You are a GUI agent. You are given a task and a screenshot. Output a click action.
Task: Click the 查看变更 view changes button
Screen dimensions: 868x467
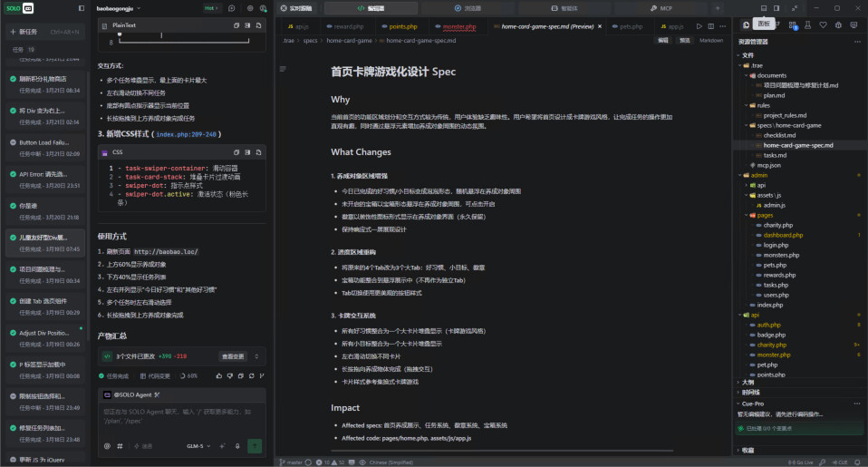click(233, 356)
